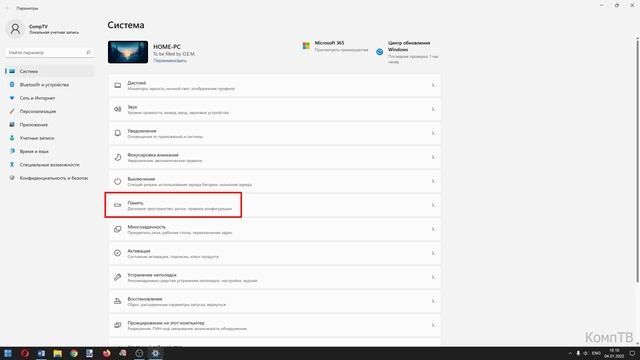
Task: Click the HOME-PC computer name text
Action: coord(167,47)
